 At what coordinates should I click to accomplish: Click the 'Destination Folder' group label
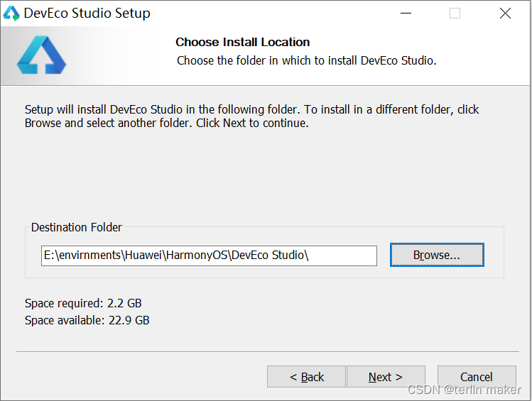pyautogui.click(x=76, y=227)
